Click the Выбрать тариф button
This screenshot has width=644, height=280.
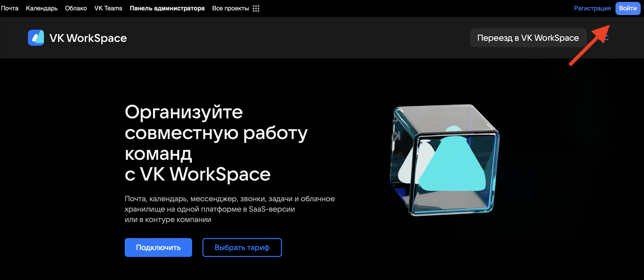click(x=242, y=247)
